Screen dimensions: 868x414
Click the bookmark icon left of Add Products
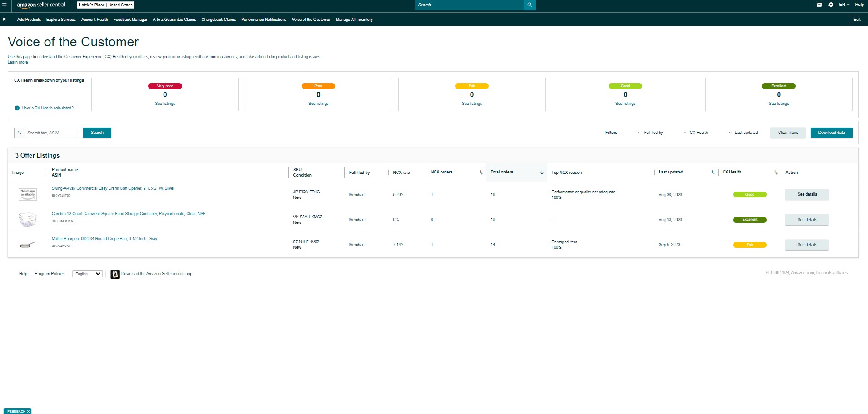4,20
